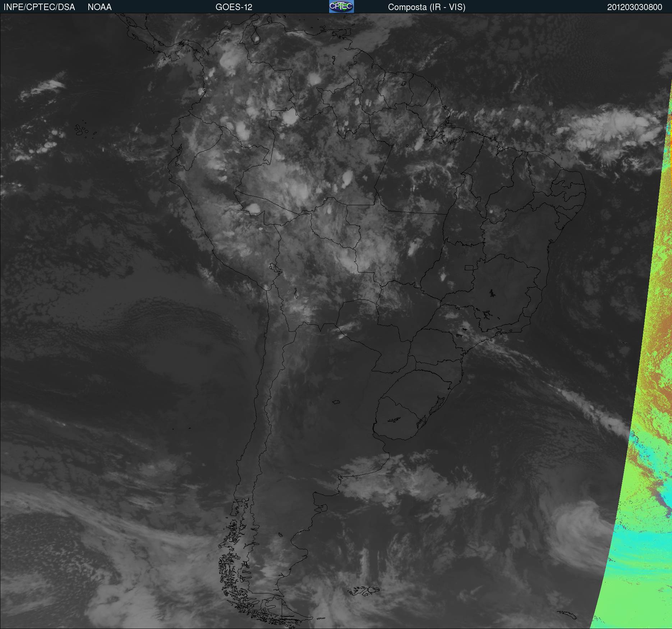The width and height of the screenshot is (672, 629).
Task: Click the 201203030800 timestamp
Action: pos(635,7)
